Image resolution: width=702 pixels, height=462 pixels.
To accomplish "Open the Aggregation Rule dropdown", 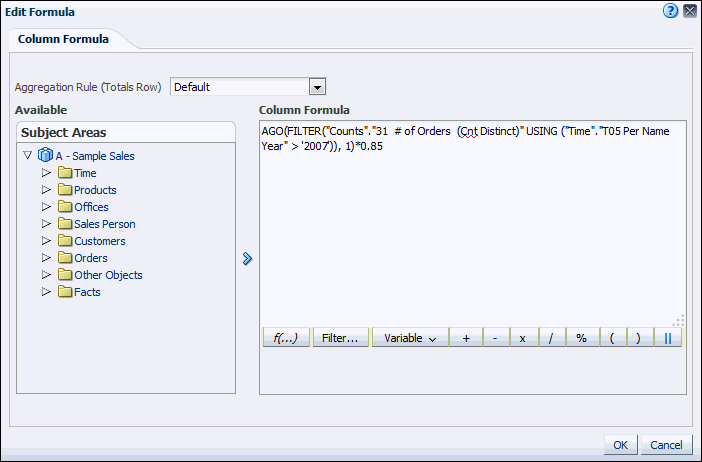I will pos(318,87).
